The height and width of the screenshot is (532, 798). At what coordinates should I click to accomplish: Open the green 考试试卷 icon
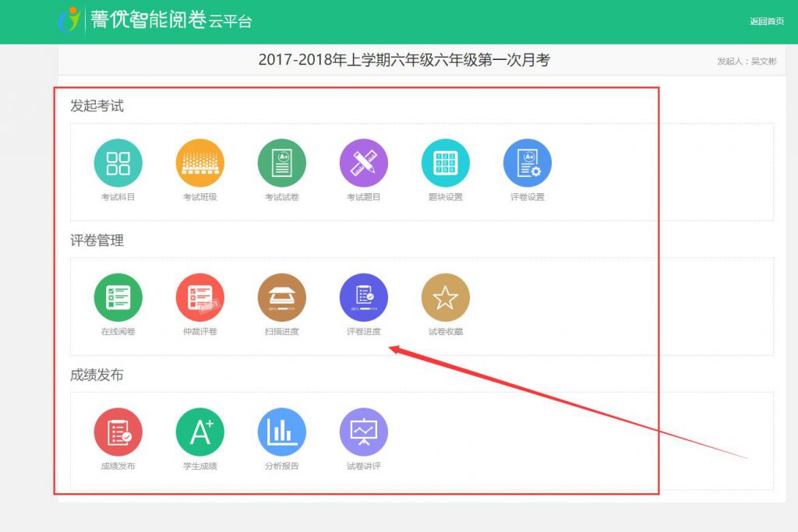281,164
